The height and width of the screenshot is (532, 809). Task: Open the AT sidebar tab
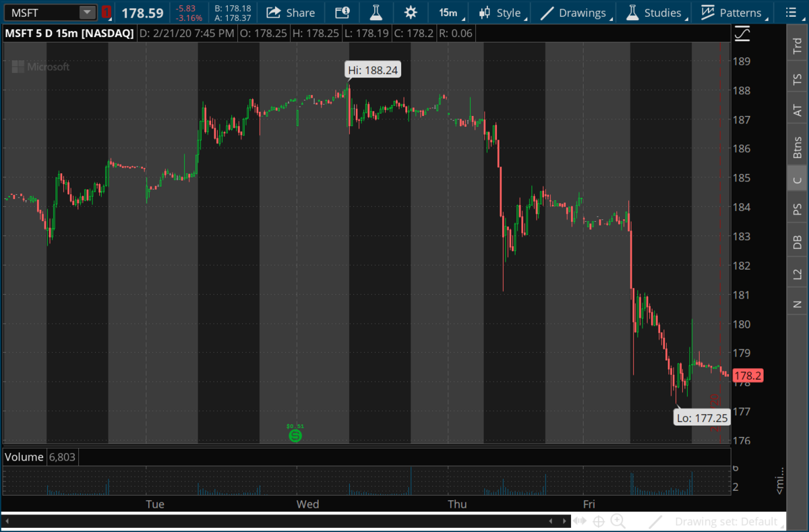click(x=797, y=111)
